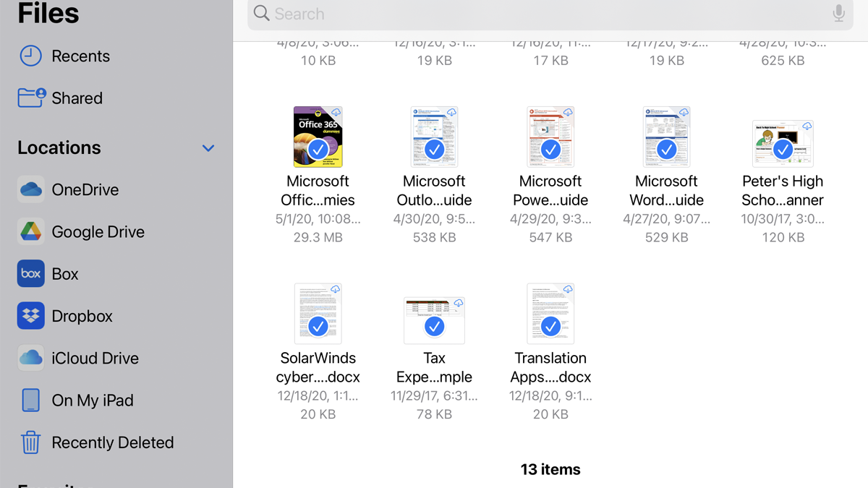Tap the SolarWinds cyber docx filename
Screen dimensions: 868x488
coord(318,367)
